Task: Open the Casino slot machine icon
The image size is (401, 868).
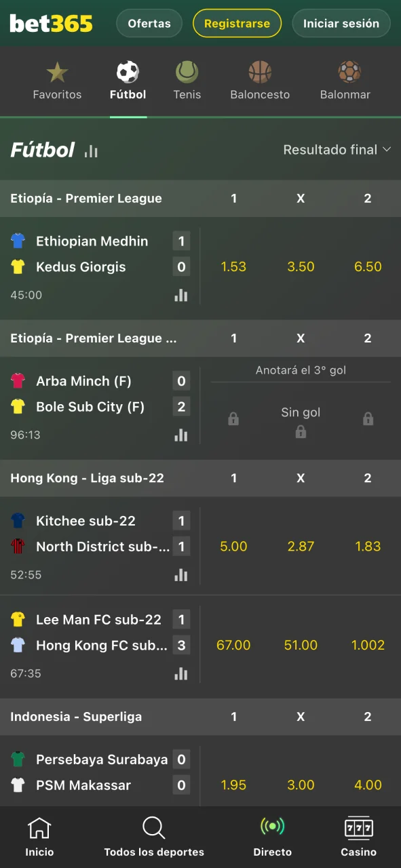Action: pos(358,828)
